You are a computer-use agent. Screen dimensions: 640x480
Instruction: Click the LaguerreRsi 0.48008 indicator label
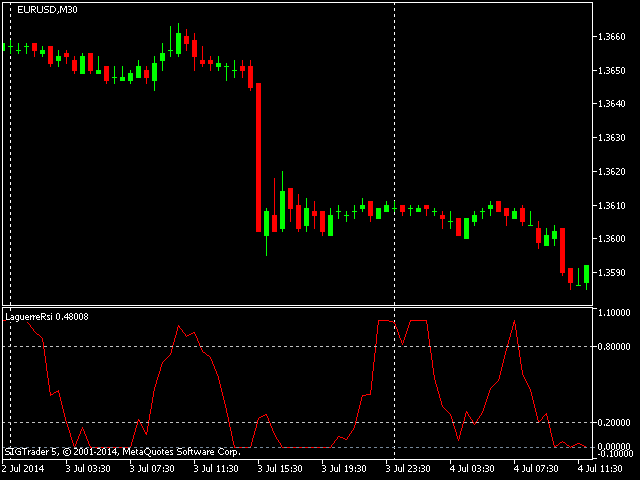point(47,317)
